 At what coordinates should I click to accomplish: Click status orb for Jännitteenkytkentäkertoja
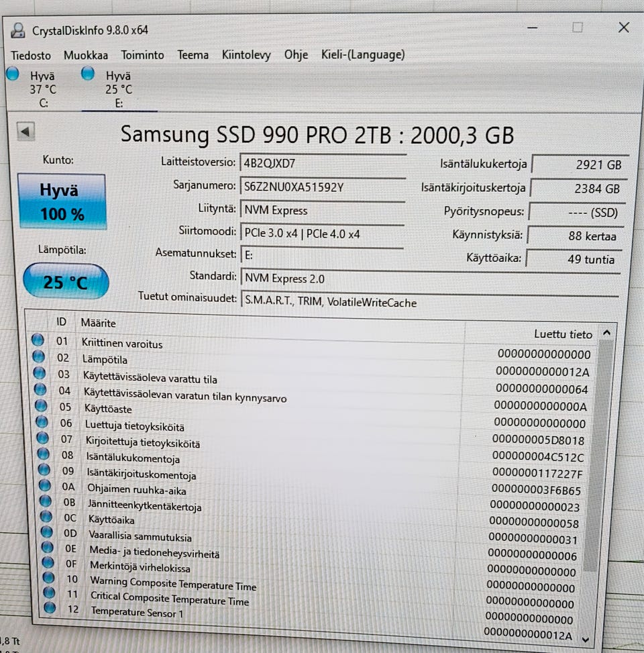pos(46,501)
